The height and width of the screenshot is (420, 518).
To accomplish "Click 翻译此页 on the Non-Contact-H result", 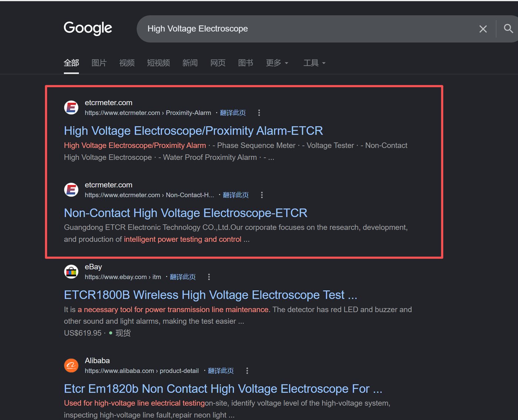I will click(x=236, y=195).
